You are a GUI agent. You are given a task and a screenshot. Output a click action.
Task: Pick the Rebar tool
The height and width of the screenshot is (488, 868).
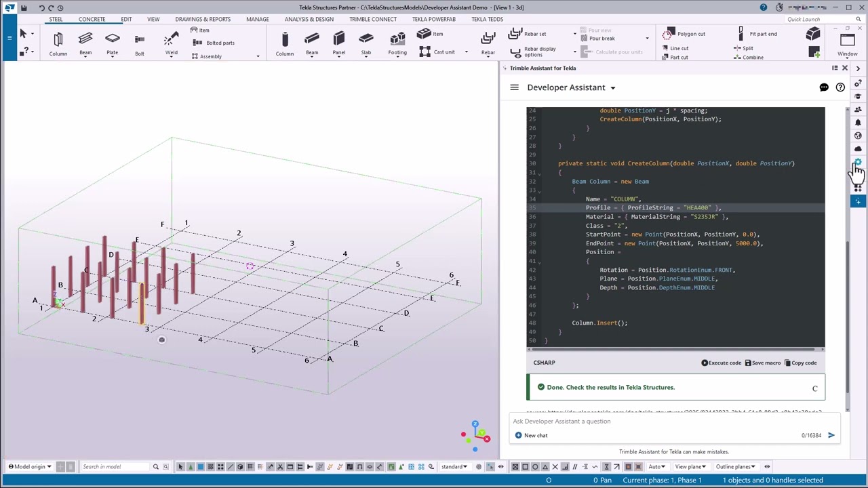488,43
